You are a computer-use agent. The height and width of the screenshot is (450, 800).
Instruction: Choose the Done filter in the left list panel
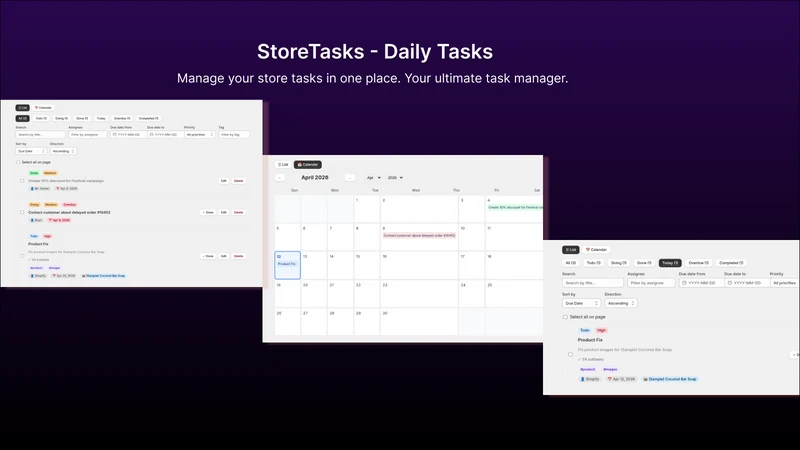82,118
